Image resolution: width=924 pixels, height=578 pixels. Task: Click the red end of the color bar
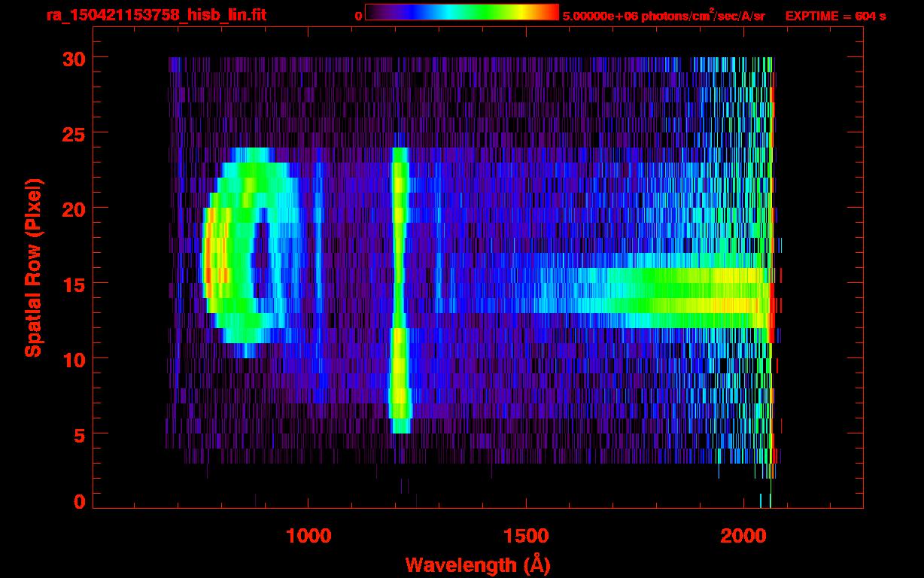pyautogui.click(x=551, y=12)
